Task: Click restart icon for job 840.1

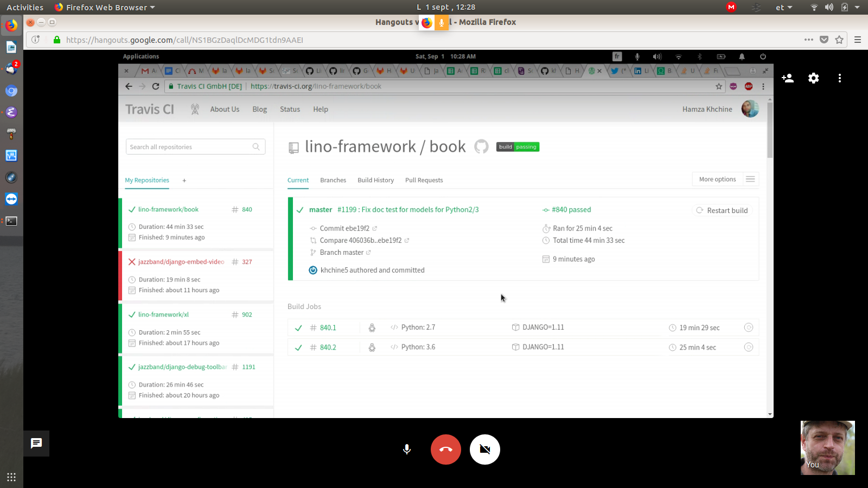Action: click(x=749, y=328)
